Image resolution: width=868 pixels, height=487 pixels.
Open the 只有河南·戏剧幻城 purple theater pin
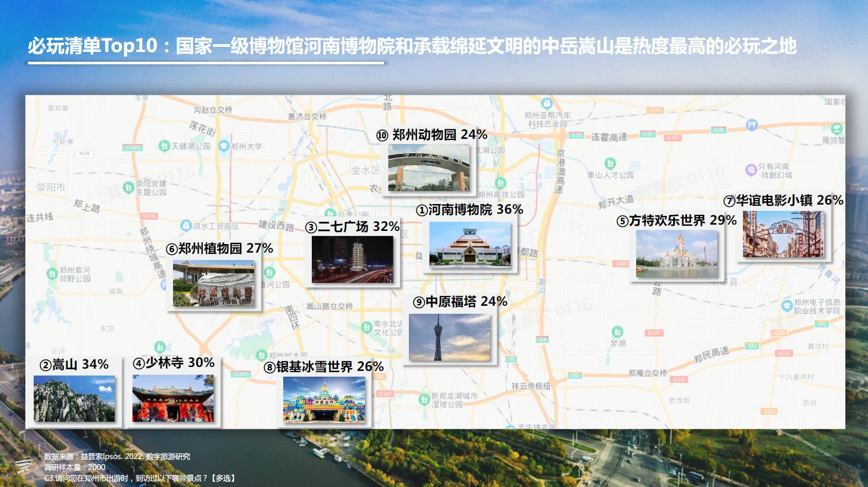tap(751, 169)
